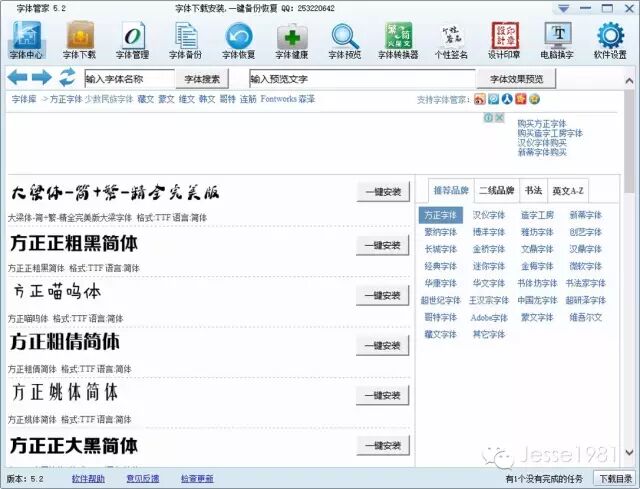Go back with the left arrow
Screen dimensions: 640x489
click(18, 77)
